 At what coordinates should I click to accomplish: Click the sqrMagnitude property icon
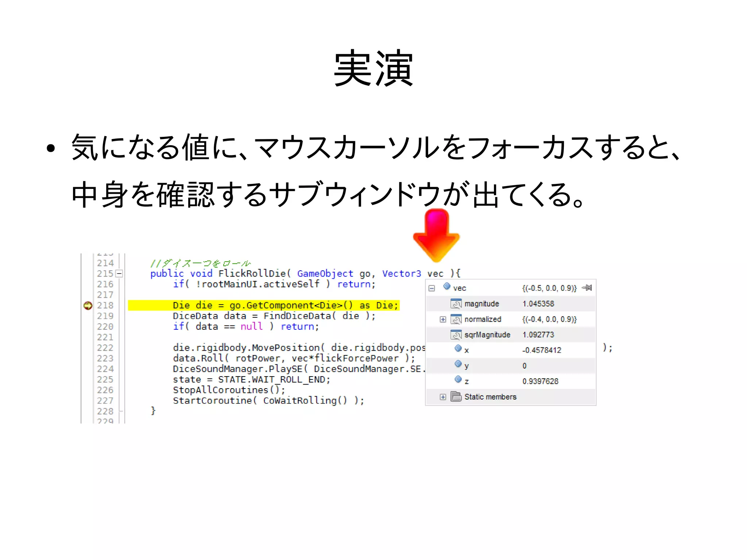click(456, 335)
